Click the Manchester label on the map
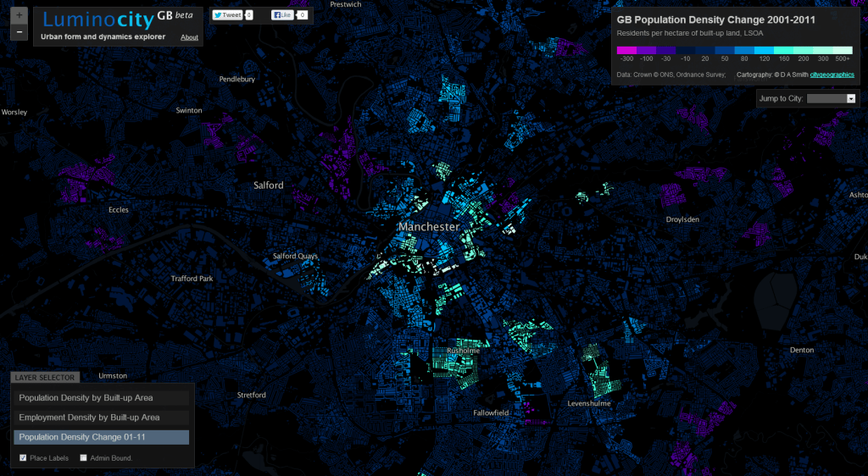Image resolution: width=868 pixels, height=476 pixels. 429,227
